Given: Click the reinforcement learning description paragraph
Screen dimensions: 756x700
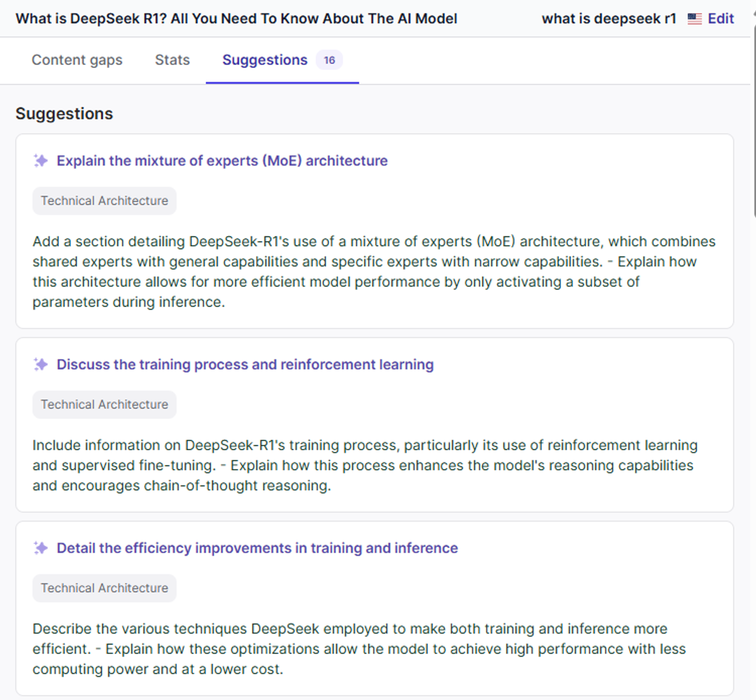Looking at the screenshot, I should click(365, 465).
